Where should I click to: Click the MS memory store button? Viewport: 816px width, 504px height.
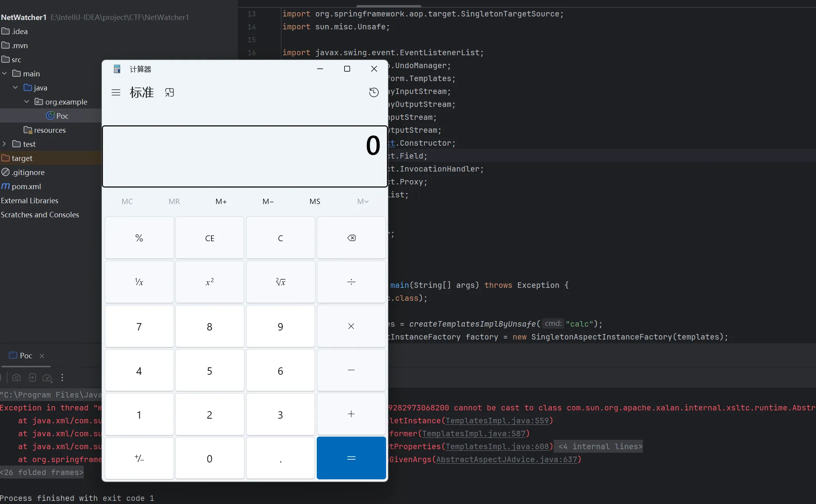pos(315,201)
